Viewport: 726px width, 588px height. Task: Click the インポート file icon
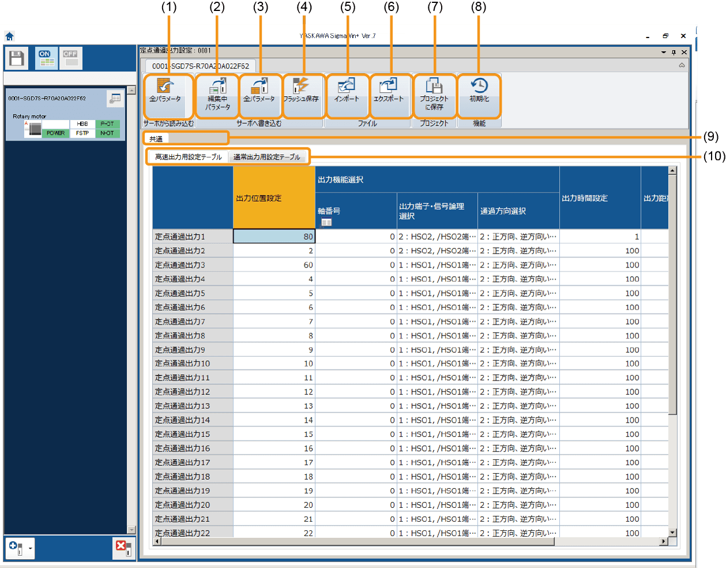coord(346,91)
